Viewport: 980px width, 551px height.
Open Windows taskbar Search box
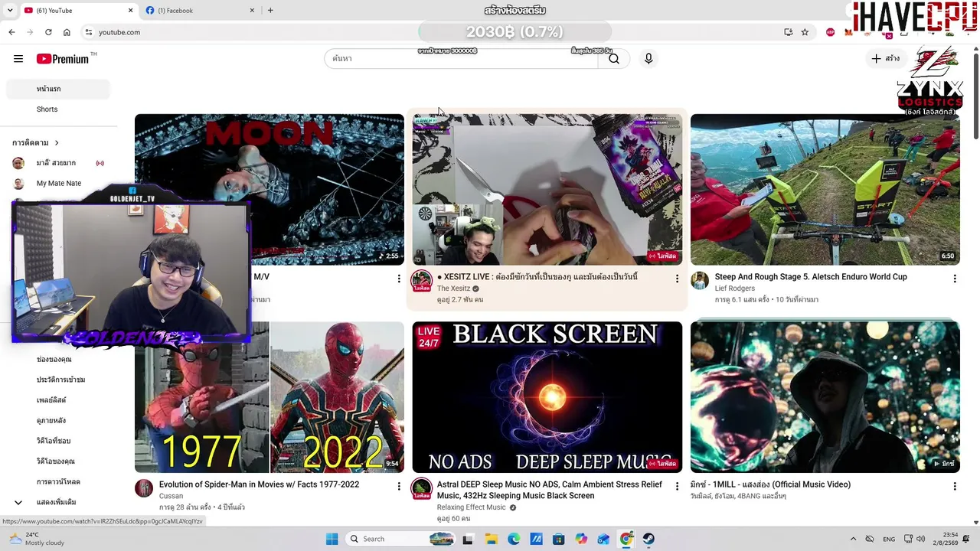[x=402, y=539]
